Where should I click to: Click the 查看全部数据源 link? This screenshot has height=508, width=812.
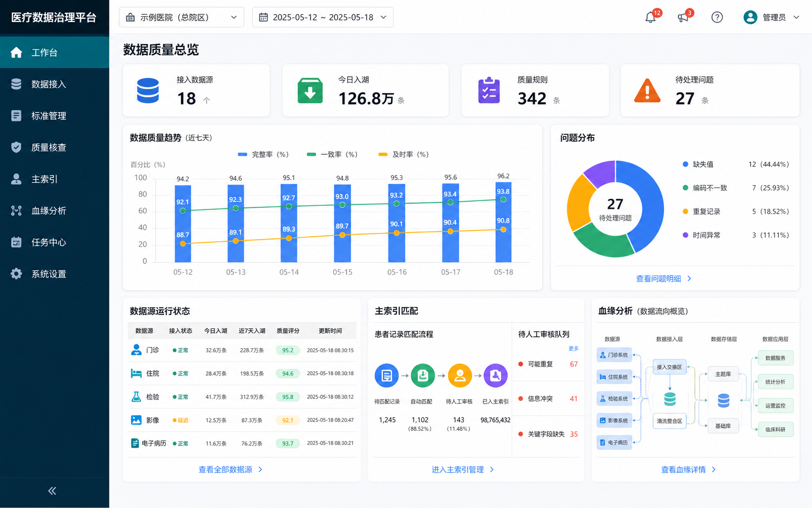click(x=230, y=470)
